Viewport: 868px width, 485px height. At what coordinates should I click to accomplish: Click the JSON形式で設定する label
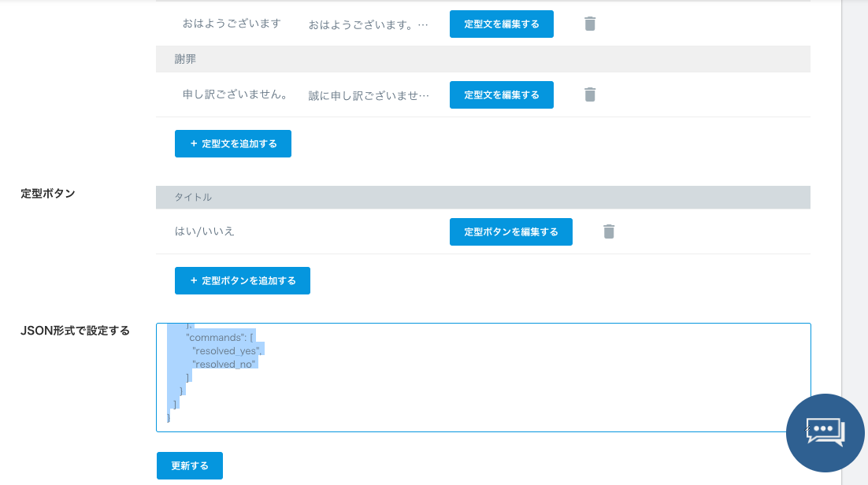click(76, 331)
